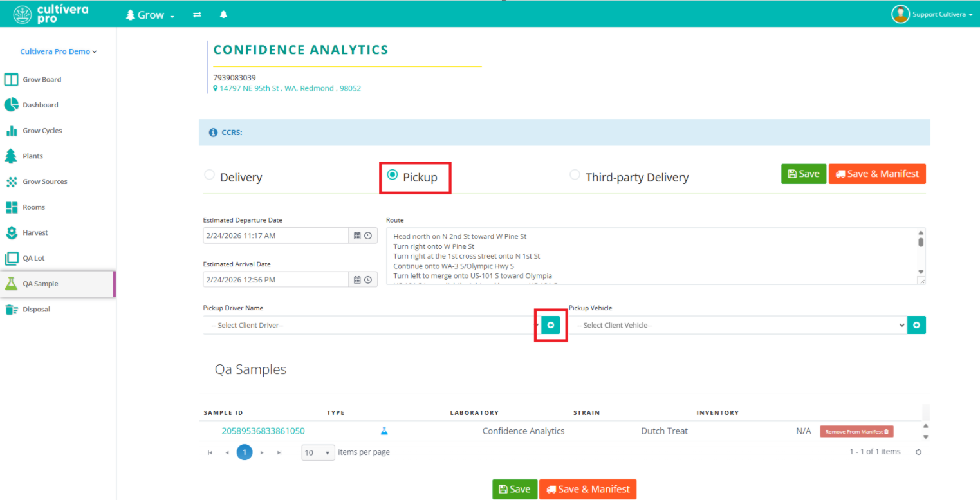Click the transfer arrows icon in header
The width and height of the screenshot is (980, 500).
click(197, 14)
